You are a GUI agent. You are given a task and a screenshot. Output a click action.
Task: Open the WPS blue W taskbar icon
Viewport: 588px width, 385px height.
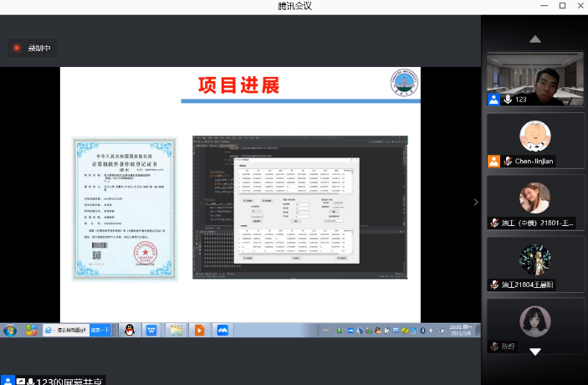coord(151,331)
